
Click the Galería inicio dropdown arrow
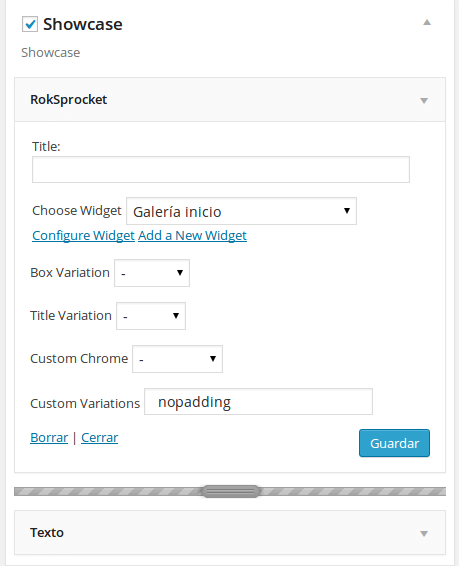click(347, 210)
